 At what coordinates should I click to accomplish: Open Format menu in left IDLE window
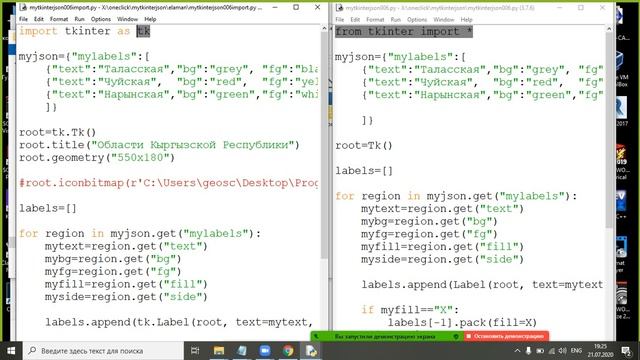pos(59,19)
